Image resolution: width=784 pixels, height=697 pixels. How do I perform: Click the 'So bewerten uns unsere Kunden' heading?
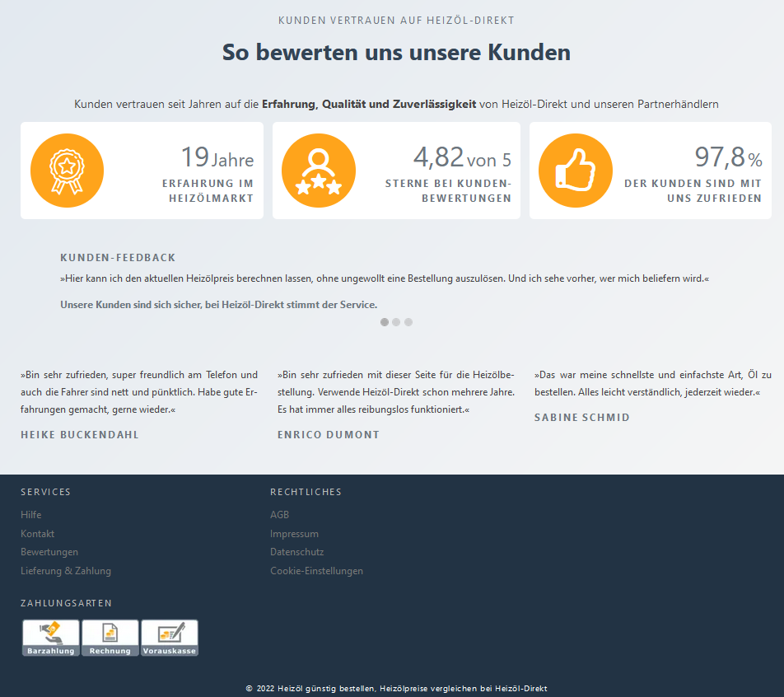coord(396,53)
